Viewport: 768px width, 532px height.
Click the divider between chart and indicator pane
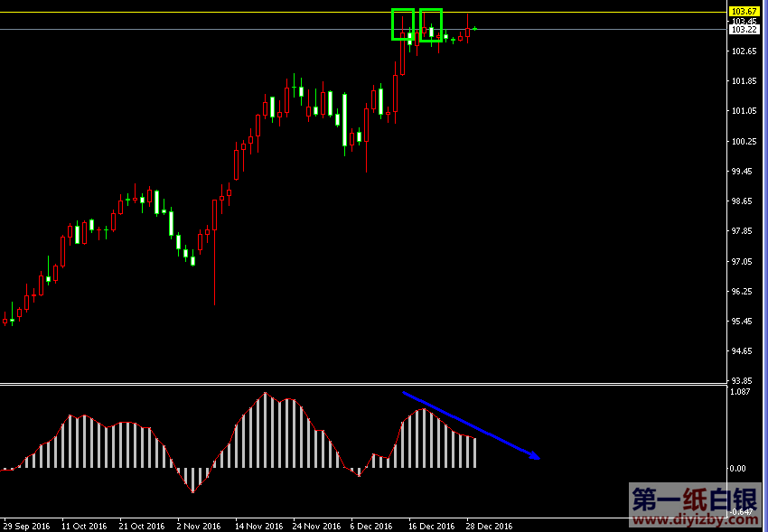point(361,385)
